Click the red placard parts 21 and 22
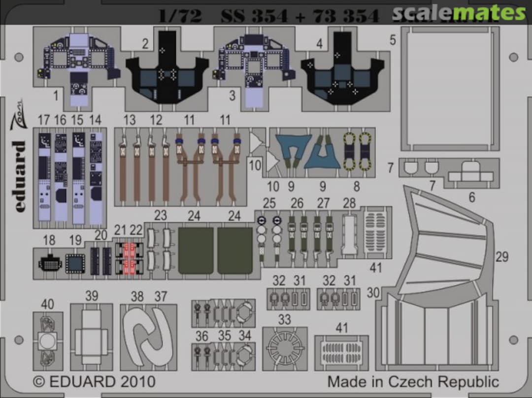The height and width of the screenshot is (398, 532). point(130,259)
